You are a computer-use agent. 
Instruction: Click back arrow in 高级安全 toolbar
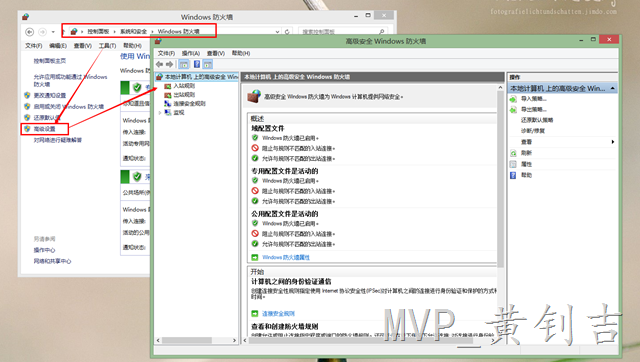pos(160,64)
